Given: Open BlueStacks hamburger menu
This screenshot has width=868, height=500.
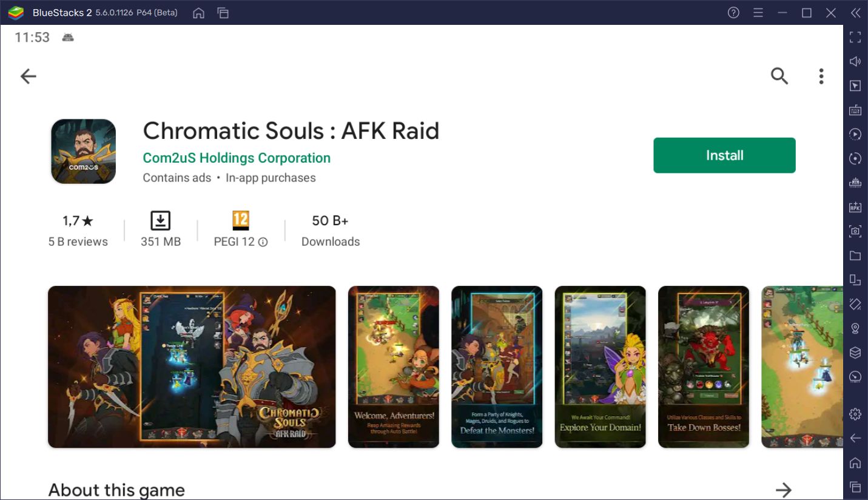Looking at the screenshot, I should coord(758,13).
